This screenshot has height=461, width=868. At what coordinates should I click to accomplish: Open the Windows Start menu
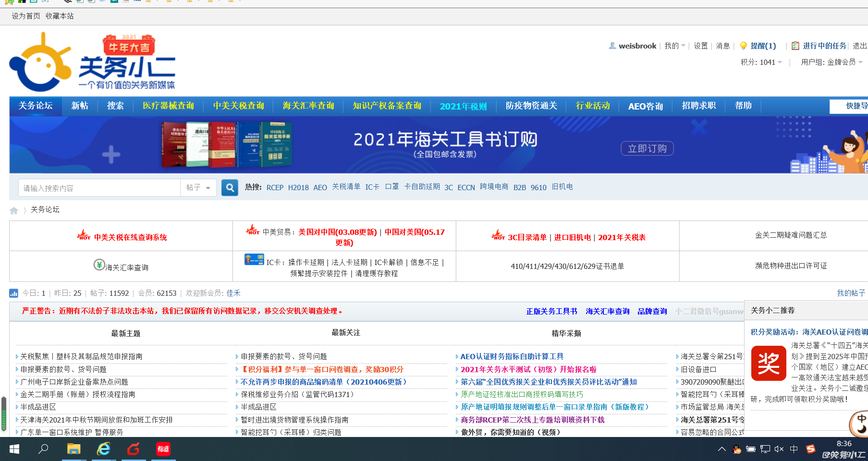(x=14, y=449)
